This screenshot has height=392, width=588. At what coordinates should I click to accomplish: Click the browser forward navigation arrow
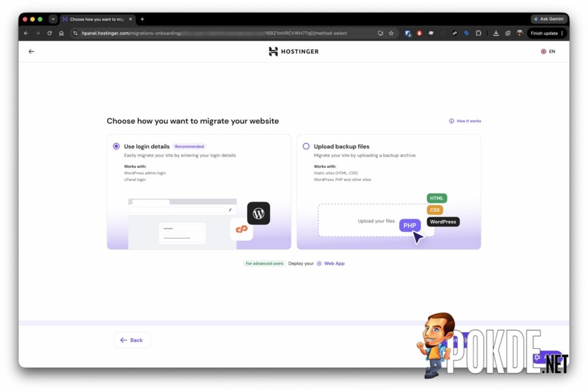tap(37, 33)
